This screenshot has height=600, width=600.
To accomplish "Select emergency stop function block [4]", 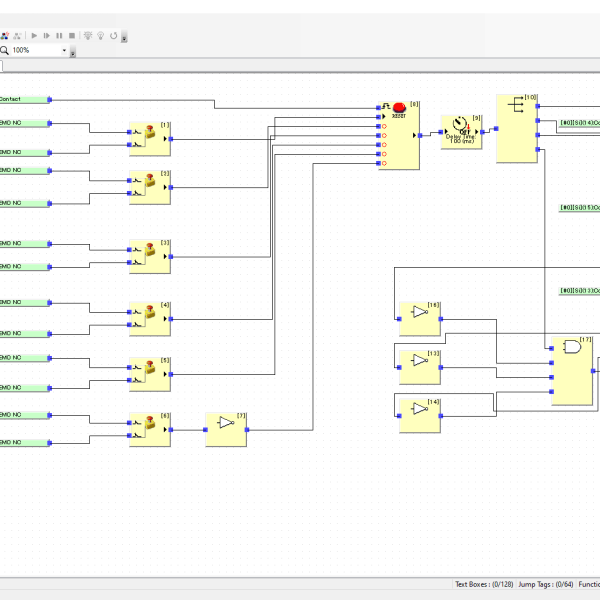I will 150,319.
